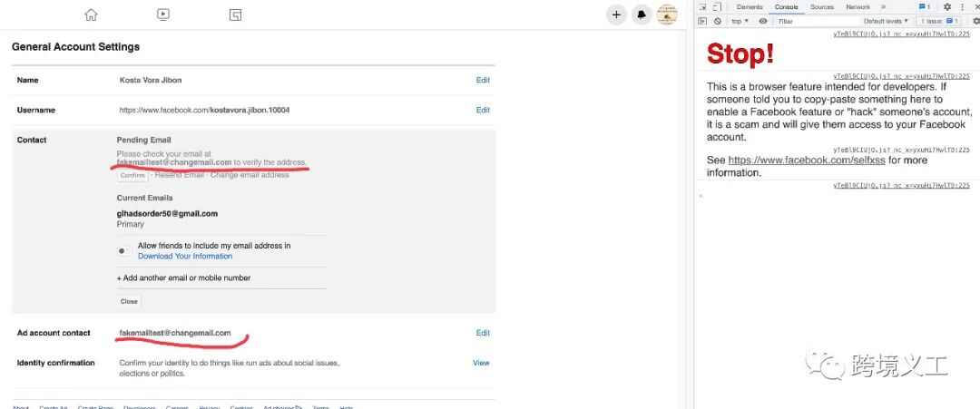Open the notifications bell
The height and width of the screenshot is (409, 980).
pos(642,15)
